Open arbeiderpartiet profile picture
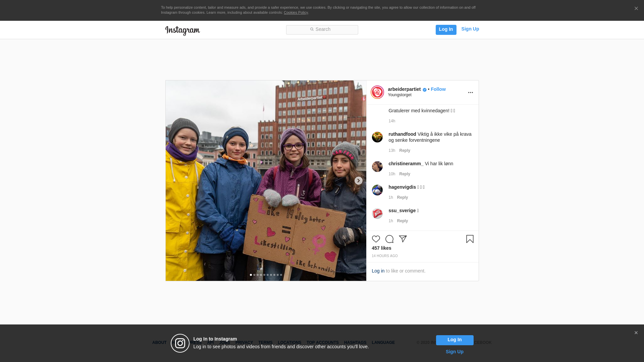 tap(377, 92)
